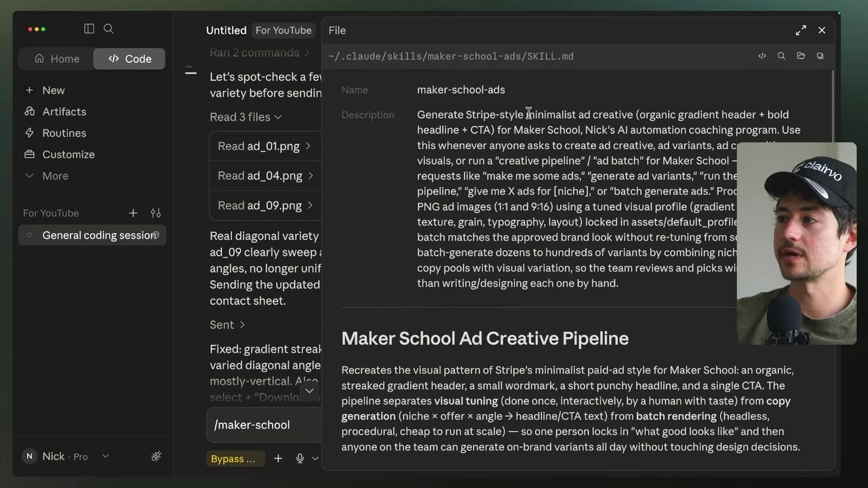868x488 pixels.
Task: Toggle the sidebar panel icon
Action: tap(89, 28)
